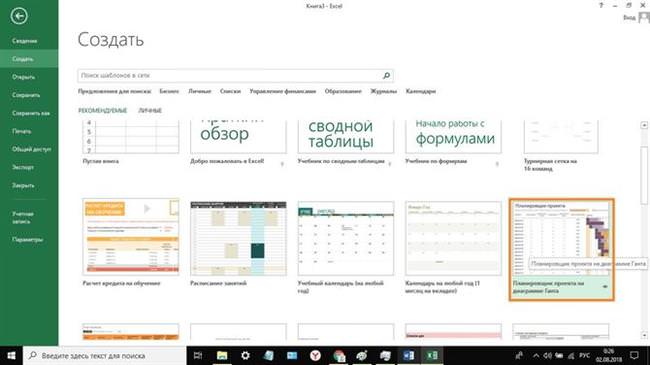Open the Task View taskbar icon
This screenshot has height=365, width=650.
(x=198, y=355)
